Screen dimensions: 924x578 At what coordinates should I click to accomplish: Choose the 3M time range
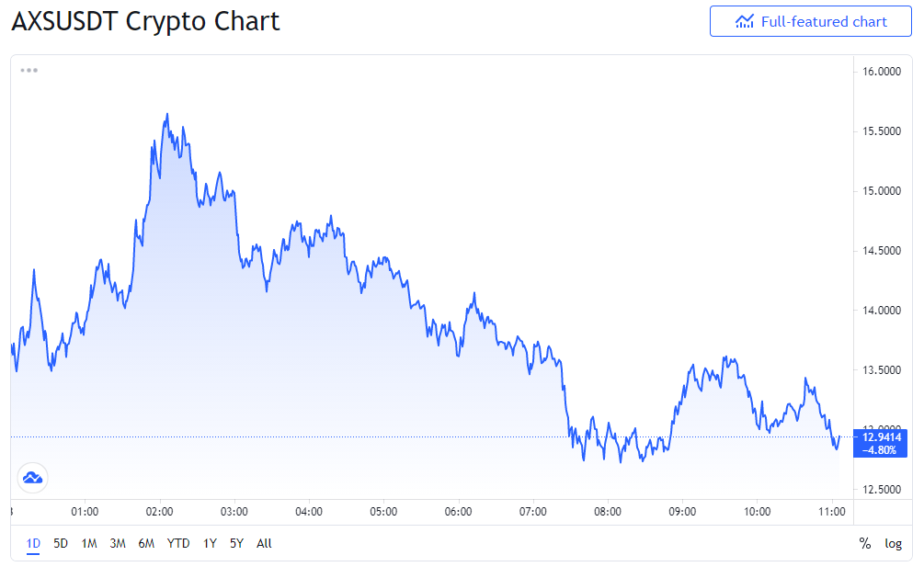point(118,543)
